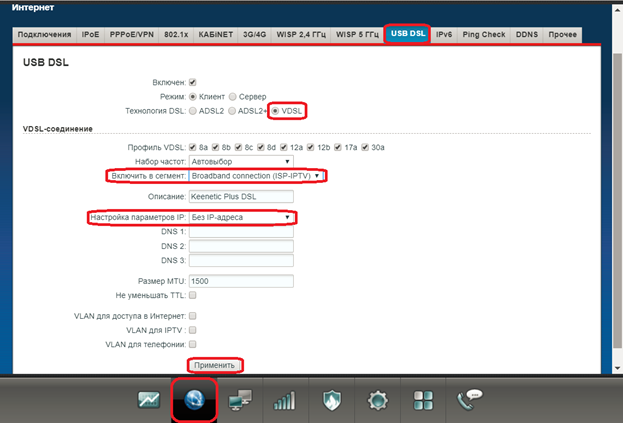Select the VDSL radio button
Viewport: 623px width, 423px height.
click(274, 110)
